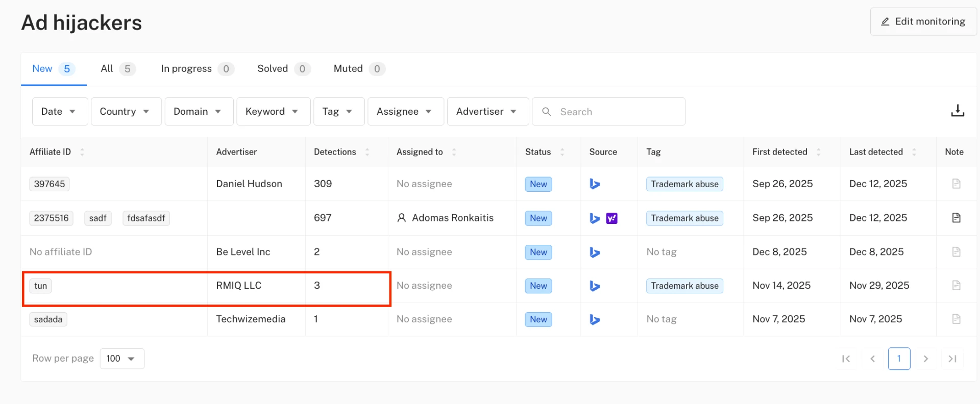Image resolution: width=980 pixels, height=404 pixels.
Task: Go to last page pagination icon
Action: click(952, 359)
